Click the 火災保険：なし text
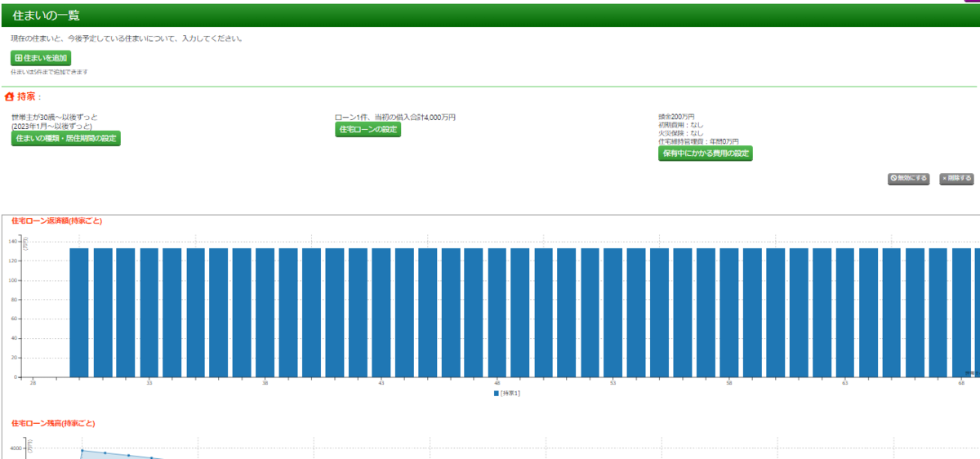980x459 pixels. tap(680, 133)
